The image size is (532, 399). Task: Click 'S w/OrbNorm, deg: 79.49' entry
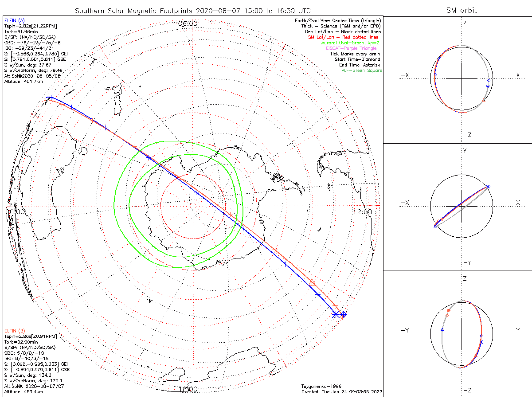tap(33, 70)
